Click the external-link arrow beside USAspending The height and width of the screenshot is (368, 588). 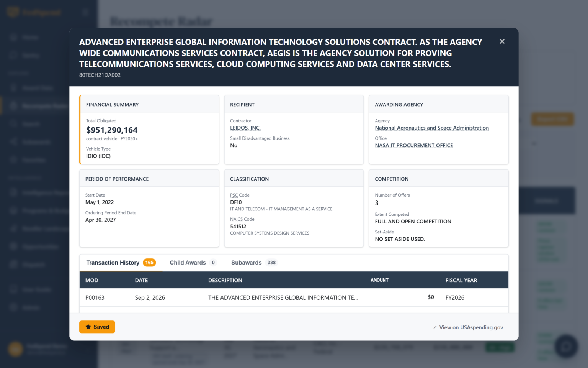pos(435,327)
